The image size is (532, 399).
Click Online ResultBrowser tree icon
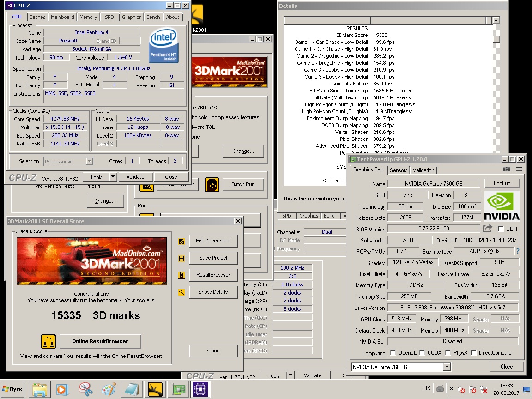point(48,342)
